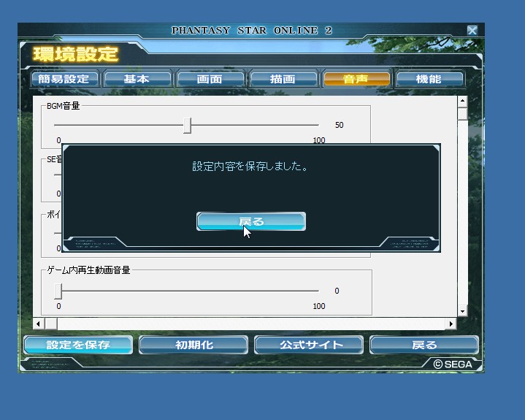
Task: Click the vertical scrollbar up arrow
Action: (x=462, y=101)
